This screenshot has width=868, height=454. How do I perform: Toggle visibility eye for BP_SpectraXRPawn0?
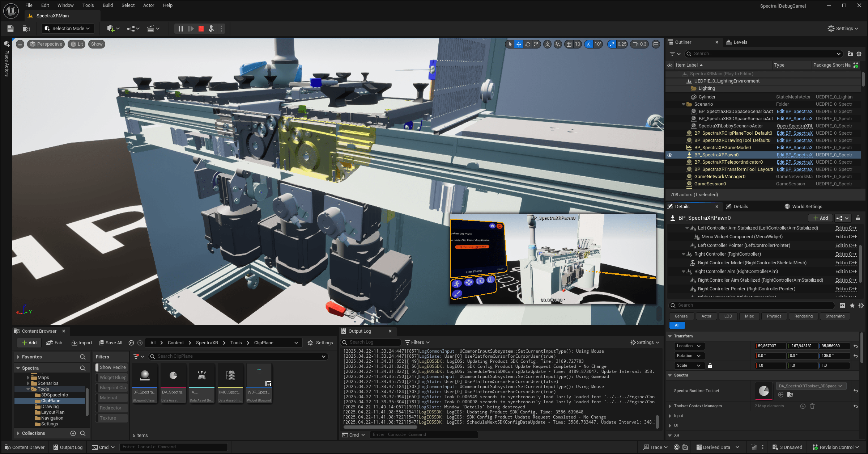pyautogui.click(x=670, y=155)
